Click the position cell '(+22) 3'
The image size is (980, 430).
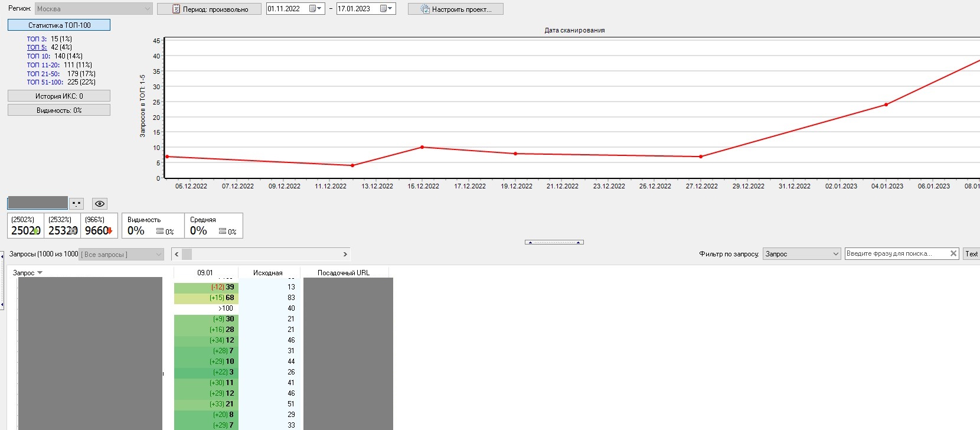pyautogui.click(x=206, y=372)
